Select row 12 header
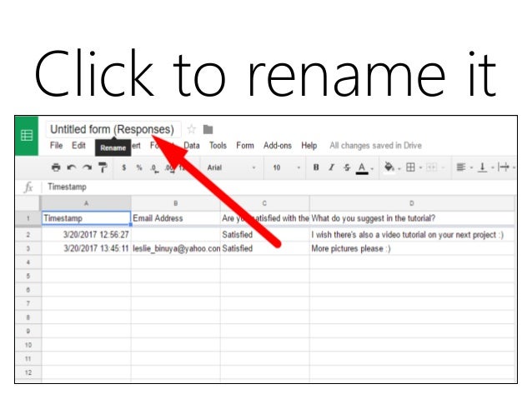This screenshot has height=399, width=532. 28,372
